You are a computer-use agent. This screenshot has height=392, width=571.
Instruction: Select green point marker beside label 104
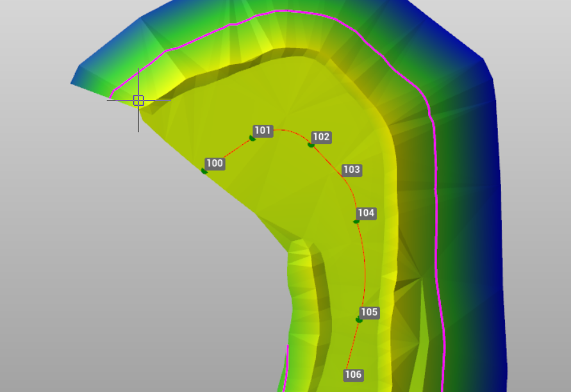[x=356, y=222]
